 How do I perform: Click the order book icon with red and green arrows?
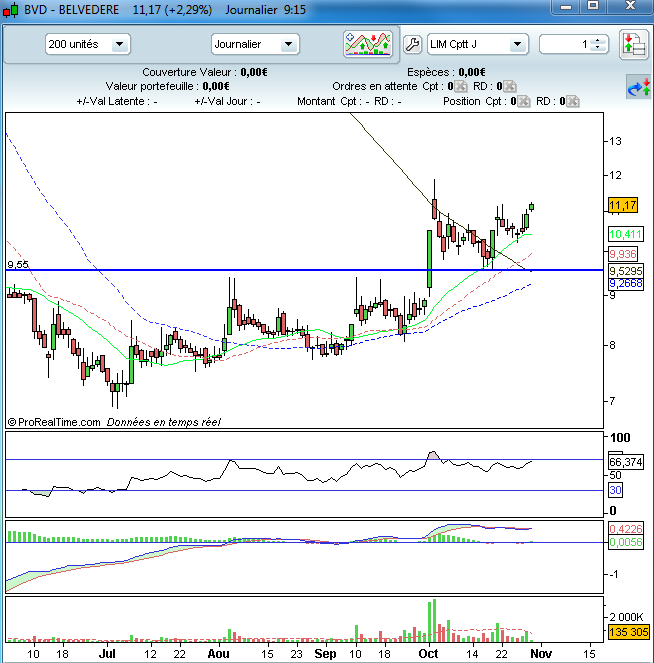(x=633, y=44)
